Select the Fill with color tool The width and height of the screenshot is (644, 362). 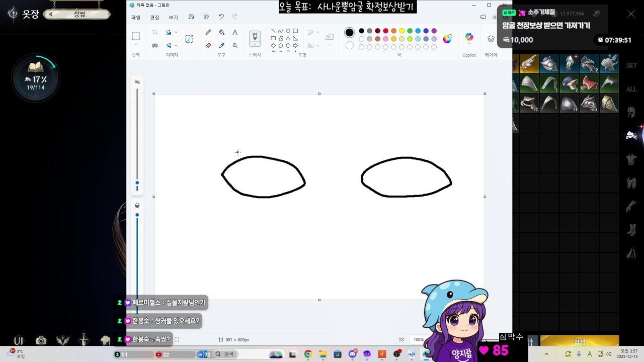tap(221, 32)
